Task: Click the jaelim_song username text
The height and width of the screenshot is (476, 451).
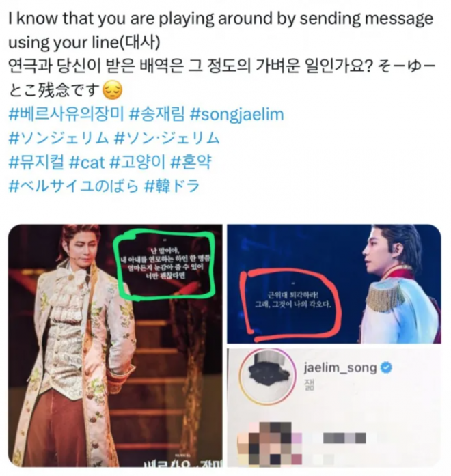Action: 340,368
